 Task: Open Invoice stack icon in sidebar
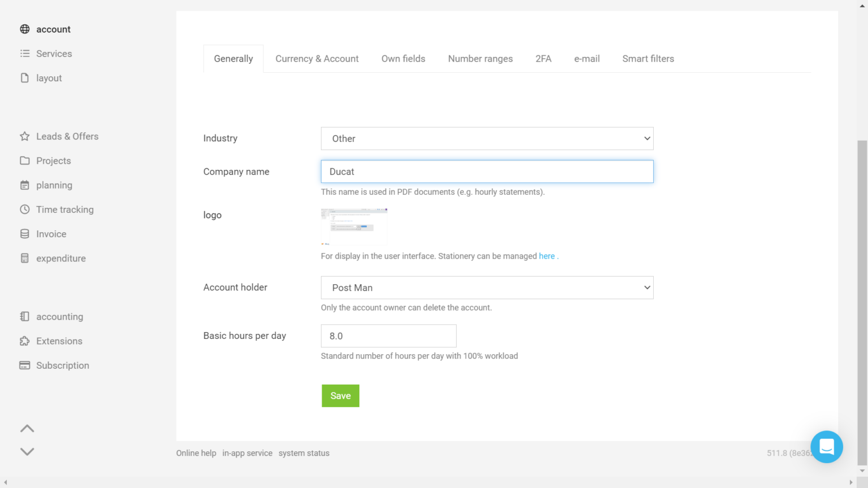pyautogui.click(x=25, y=234)
